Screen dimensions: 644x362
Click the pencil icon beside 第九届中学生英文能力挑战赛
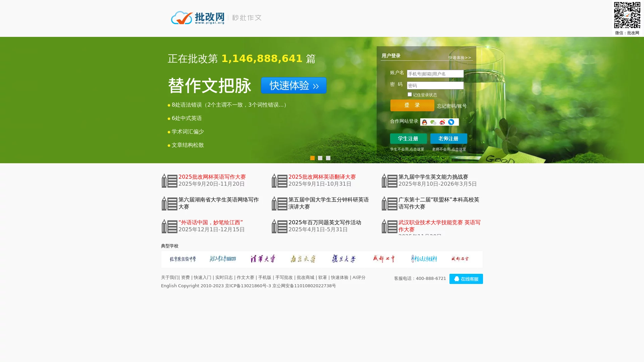point(388,180)
